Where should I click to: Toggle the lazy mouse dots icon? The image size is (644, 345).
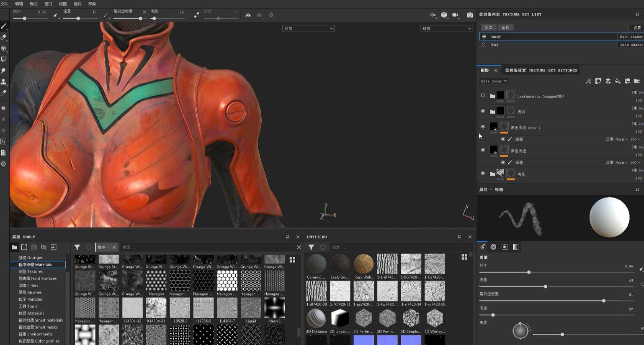click(x=197, y=15)
